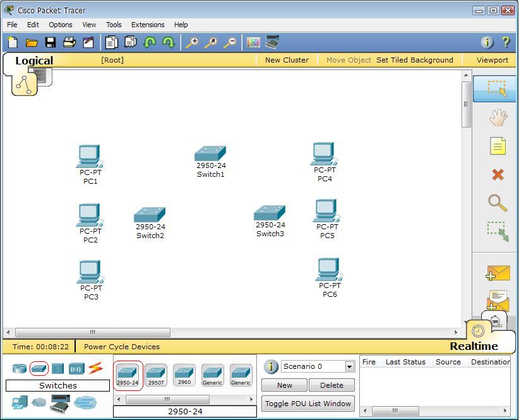This screenshot has width=519, height=420.
Task: Open the custom devices dialog icon
Action: click(272, 42)
